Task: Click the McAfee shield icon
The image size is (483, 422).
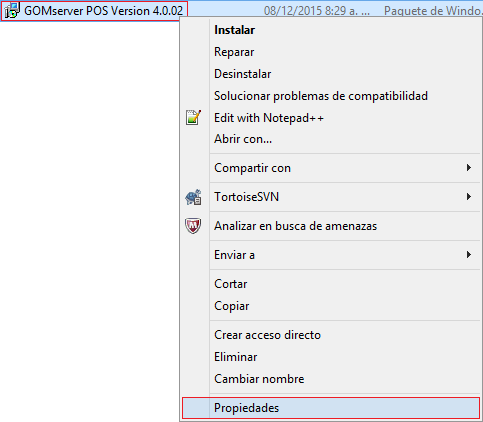Action: (193, 226)
